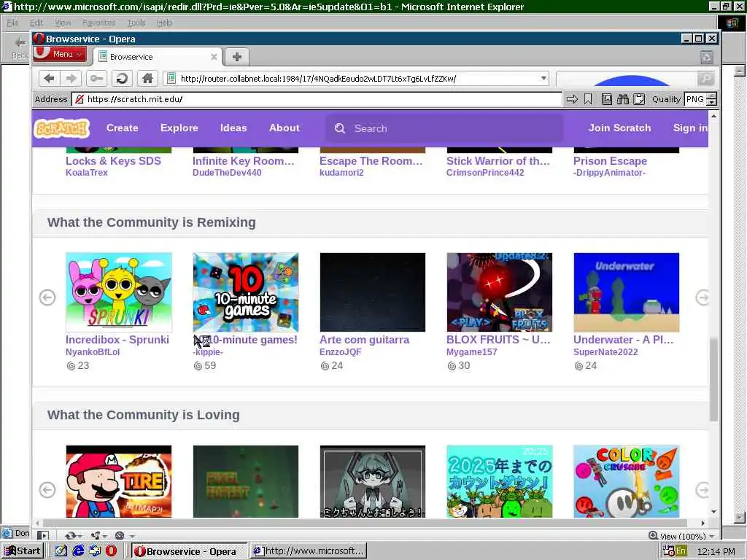Open the Explore menu item on Scratch
Image resolution: width=747 pixels, height=560 pixels.
[x=179, y=128]
